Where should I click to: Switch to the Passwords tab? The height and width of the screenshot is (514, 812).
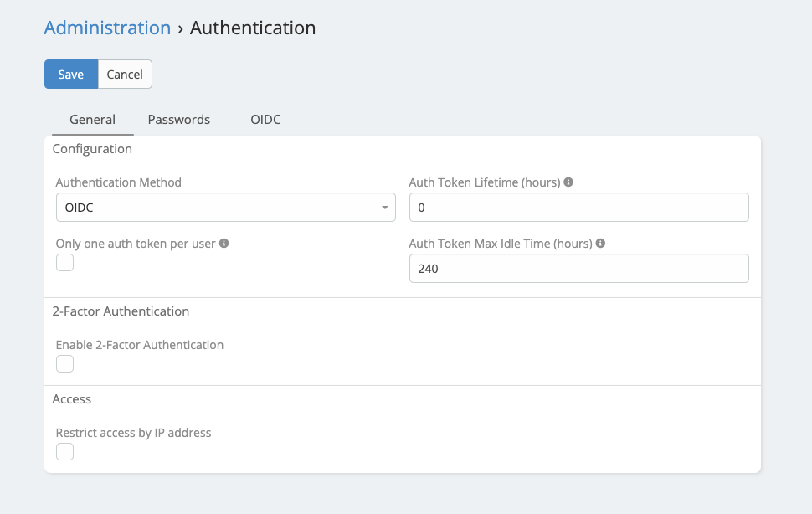click(x=178, y=120)
